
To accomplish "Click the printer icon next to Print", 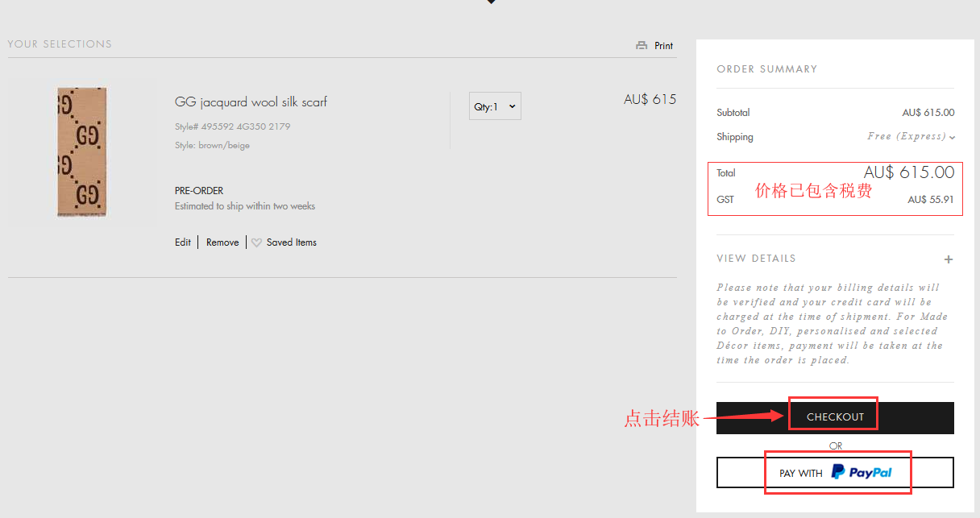I will (x=642, y=46).
